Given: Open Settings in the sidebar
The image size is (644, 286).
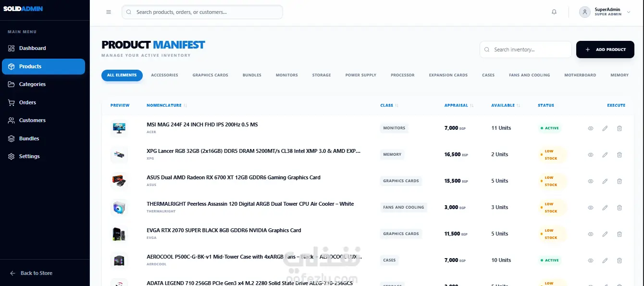Looking at the screenshot, I should tap(43, 156).
